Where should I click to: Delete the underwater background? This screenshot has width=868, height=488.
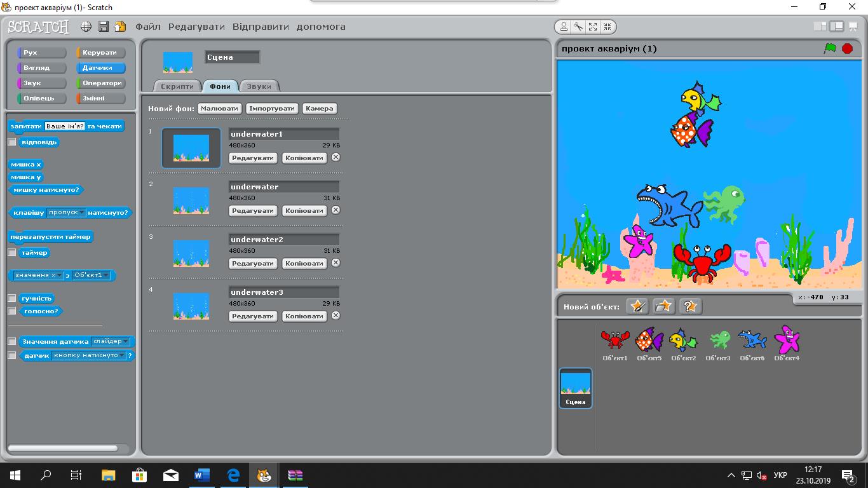tap(336, 210)
